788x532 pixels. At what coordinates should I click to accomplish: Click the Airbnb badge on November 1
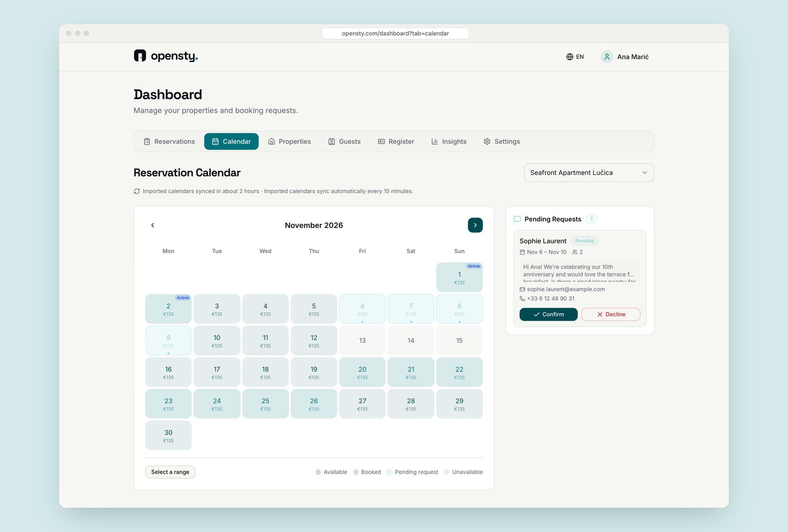coord(474,266)
